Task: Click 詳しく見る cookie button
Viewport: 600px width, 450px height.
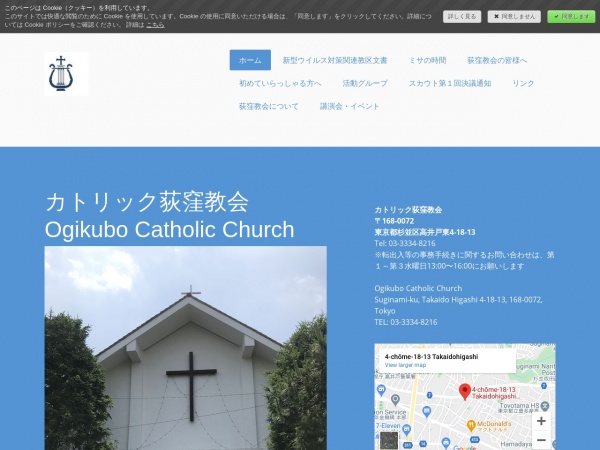Action: pyautogui.click(x=462, y=16)
